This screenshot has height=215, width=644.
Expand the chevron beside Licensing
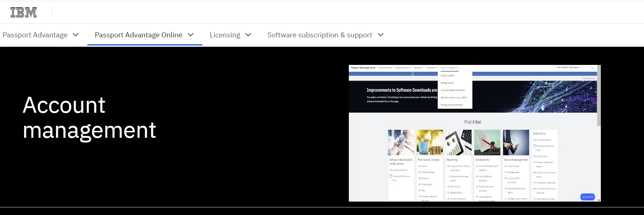tap(248, 35)
